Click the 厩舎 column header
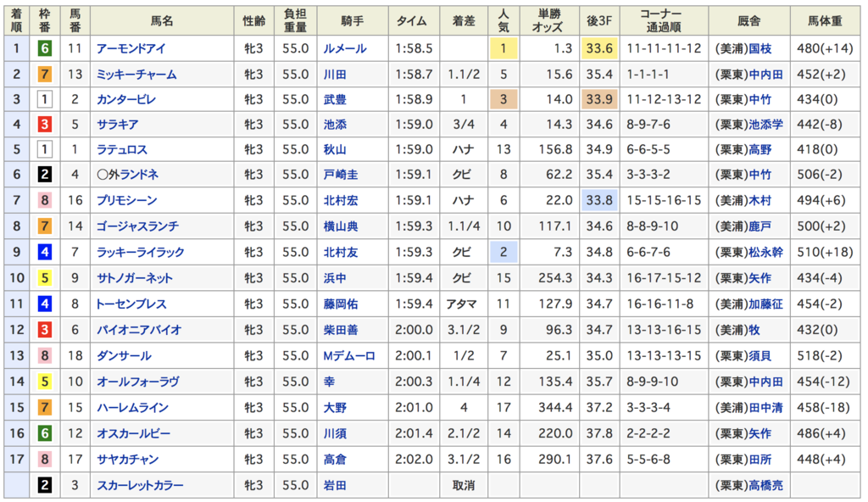Screen dimensions: 868x502 [x=749, y=21]
